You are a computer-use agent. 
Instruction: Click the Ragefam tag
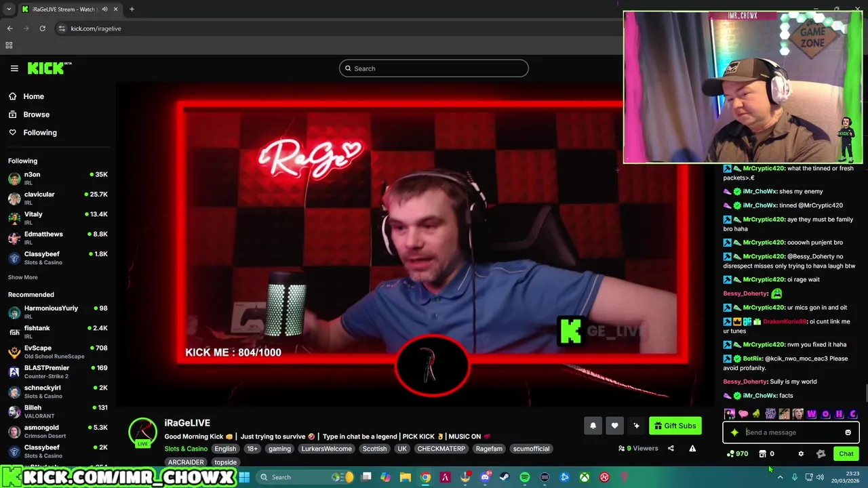pyautogui.click(x=489, y=449)
